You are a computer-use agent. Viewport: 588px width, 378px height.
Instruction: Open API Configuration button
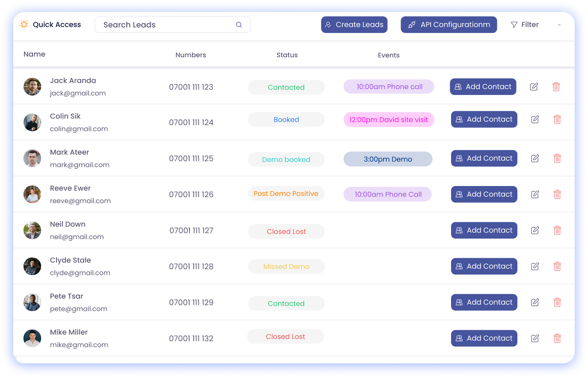coord(448,25)
